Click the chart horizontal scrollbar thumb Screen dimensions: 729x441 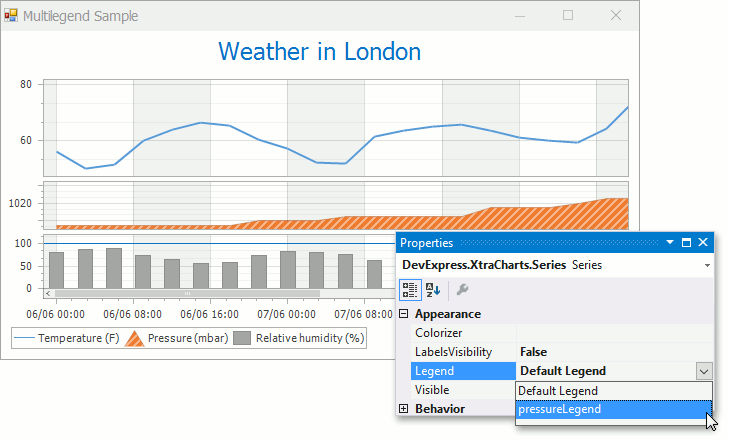(187, 294)
